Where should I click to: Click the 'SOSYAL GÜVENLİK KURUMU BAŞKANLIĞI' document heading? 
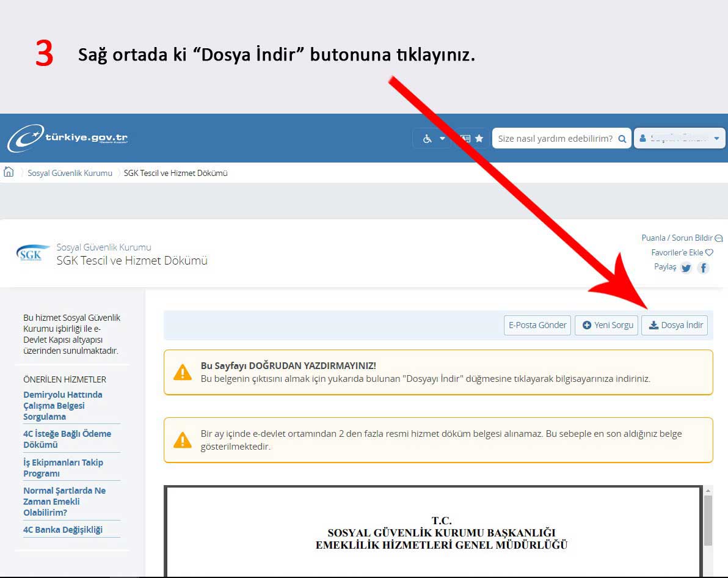coord(442,532)
